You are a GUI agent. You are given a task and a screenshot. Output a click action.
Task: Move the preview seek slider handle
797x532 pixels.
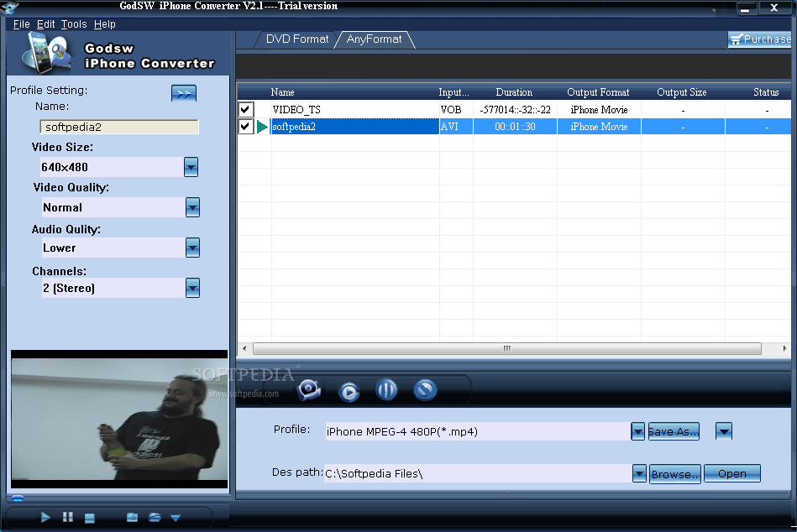click(x=18, y=498)
